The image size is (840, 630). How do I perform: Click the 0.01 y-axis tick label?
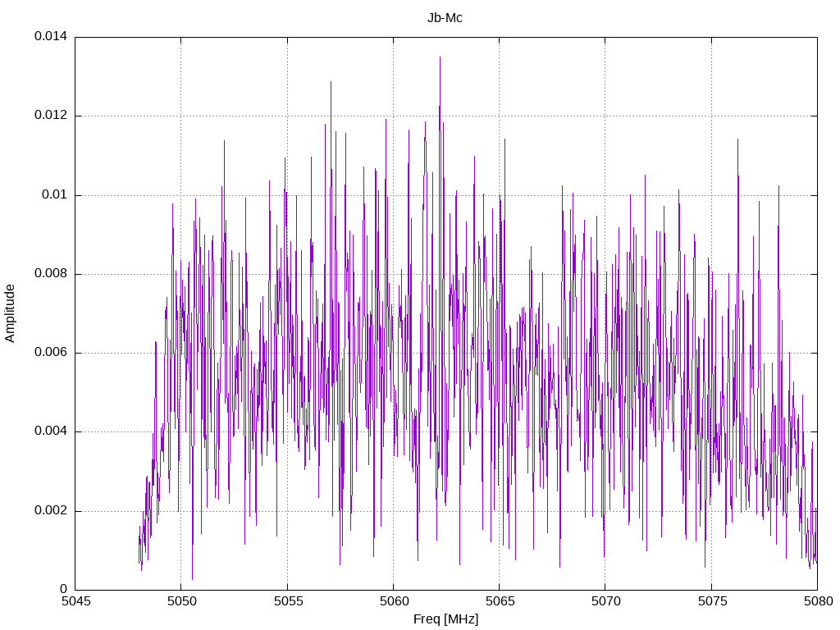[x=55, y=194]
